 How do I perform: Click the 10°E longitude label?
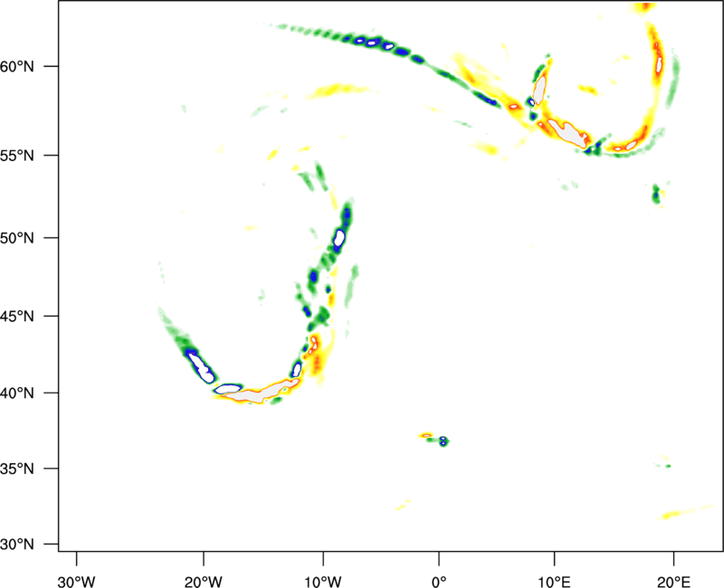pyautogui.click(x=554, y=582)
